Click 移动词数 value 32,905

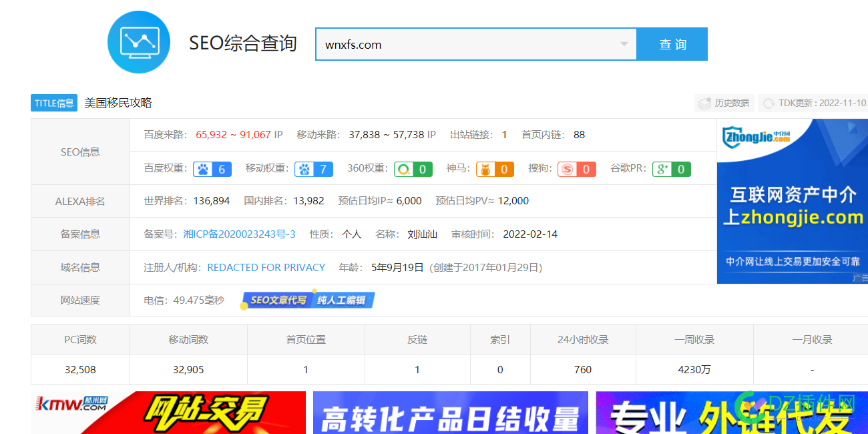click(x=188, y=370)
